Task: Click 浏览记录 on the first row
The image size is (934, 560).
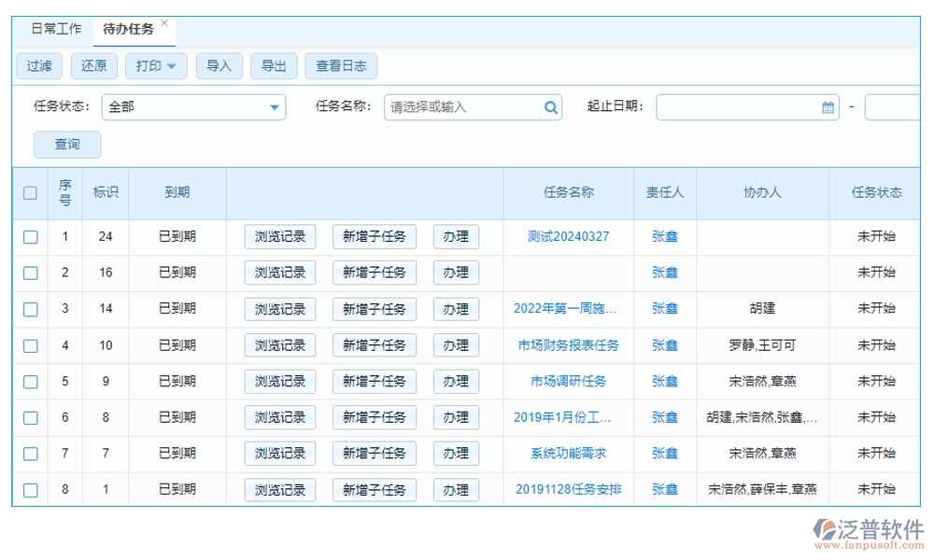Action: coord(282,236)
